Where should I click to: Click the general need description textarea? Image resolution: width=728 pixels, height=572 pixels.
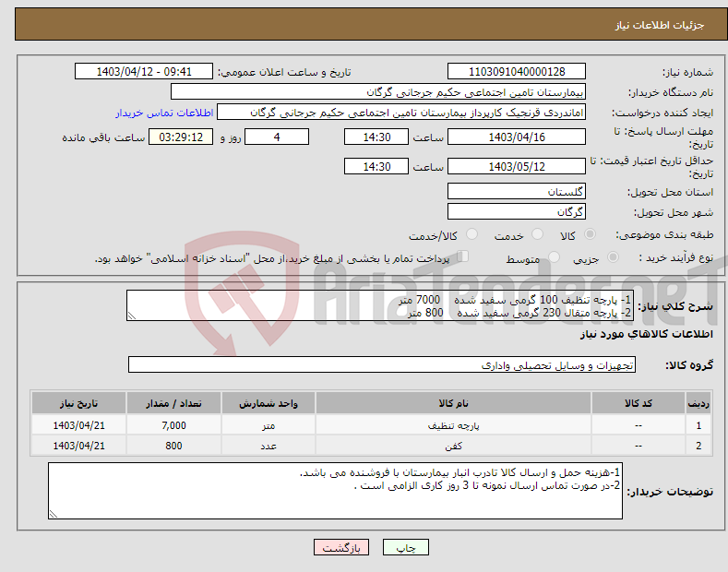380,305
